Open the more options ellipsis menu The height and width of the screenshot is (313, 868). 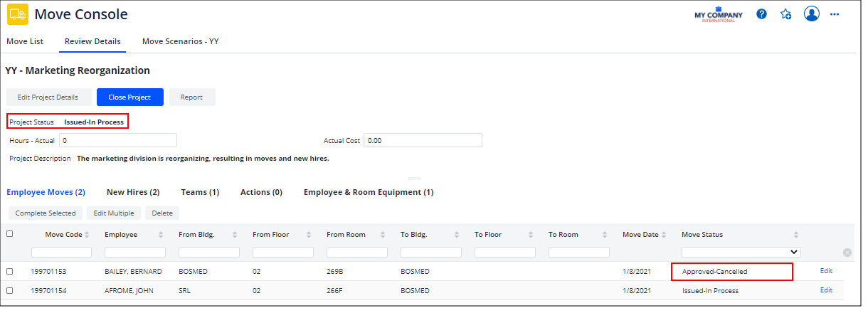point(835,14)
